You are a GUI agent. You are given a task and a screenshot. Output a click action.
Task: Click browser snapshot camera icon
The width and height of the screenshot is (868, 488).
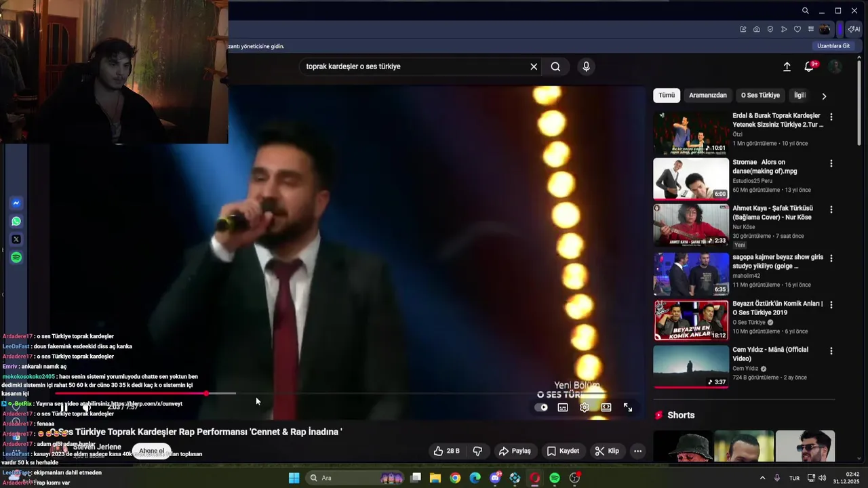pos(757,29)
